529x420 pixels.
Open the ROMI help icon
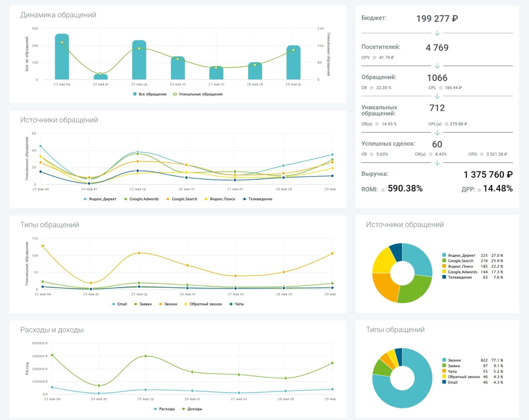(383, 189)
